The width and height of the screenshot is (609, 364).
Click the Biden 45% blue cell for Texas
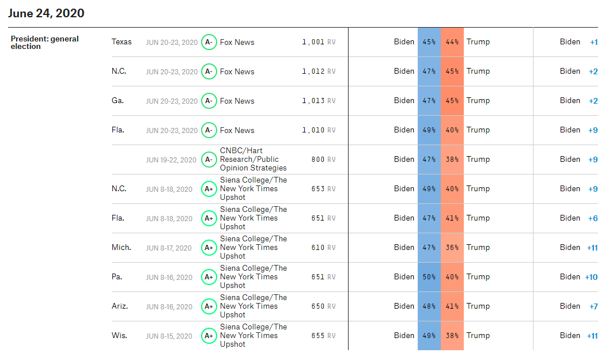click(429, 42)
